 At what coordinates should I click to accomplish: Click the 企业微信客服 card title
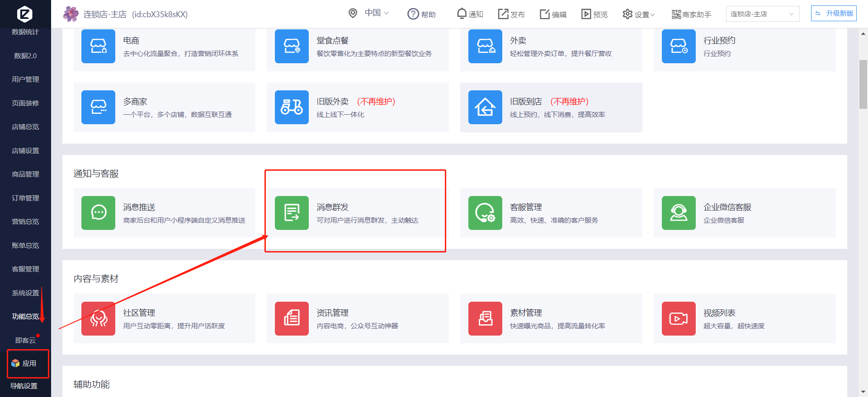pos(727,207)
